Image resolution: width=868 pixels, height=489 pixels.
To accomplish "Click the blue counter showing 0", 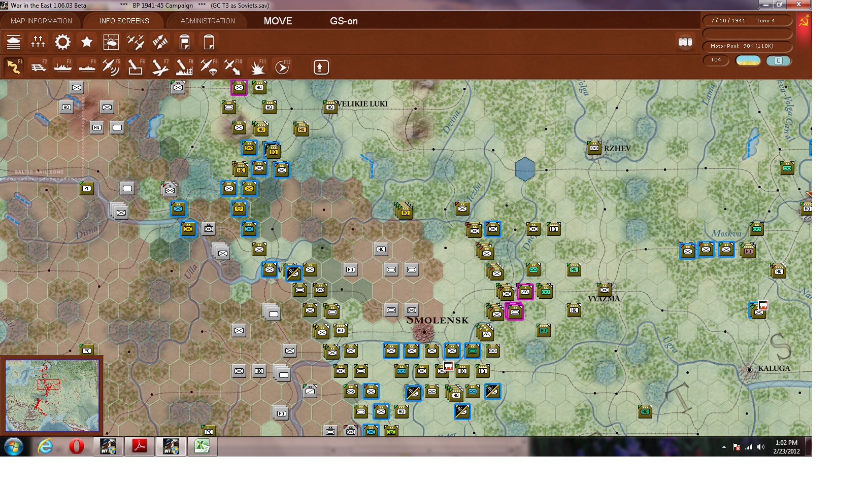I will coord(778,61).
